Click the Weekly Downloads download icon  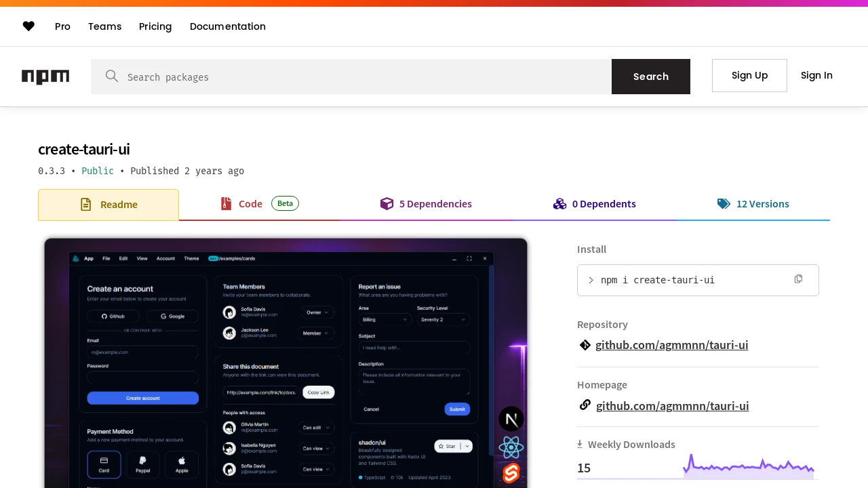(580, 444)
